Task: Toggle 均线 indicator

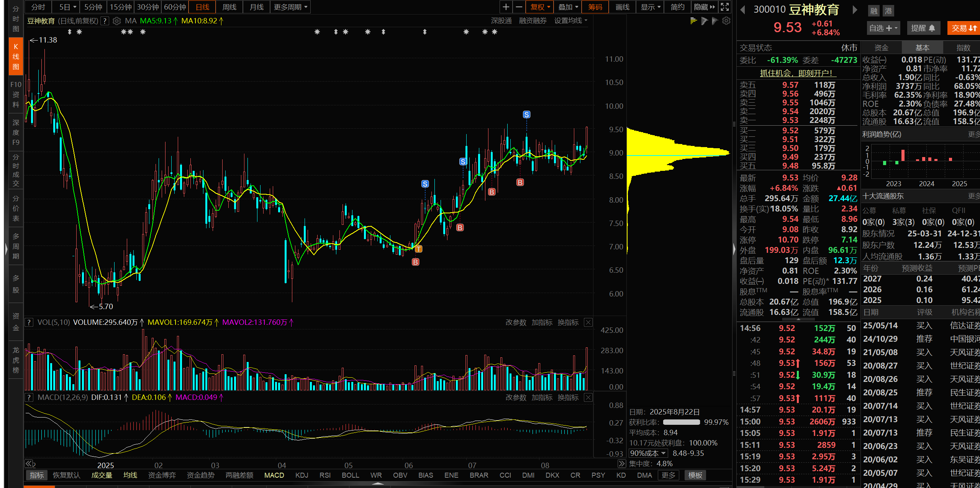Action: pos(130,475)
